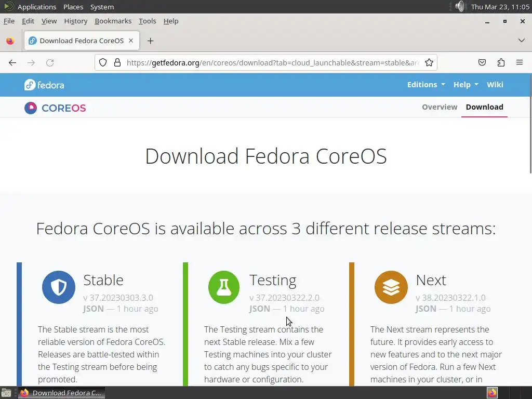
Task: Open the File menu
Action: pos(9,21)
